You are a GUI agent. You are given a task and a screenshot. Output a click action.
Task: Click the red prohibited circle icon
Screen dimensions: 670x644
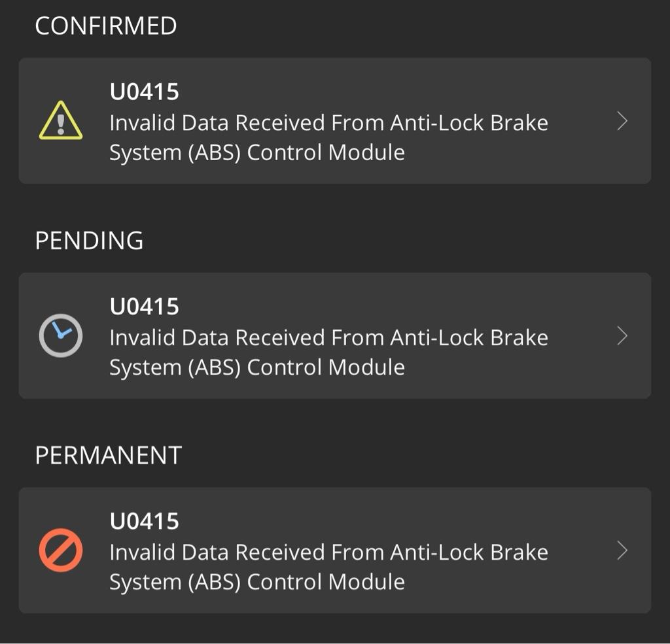[61, 551]
